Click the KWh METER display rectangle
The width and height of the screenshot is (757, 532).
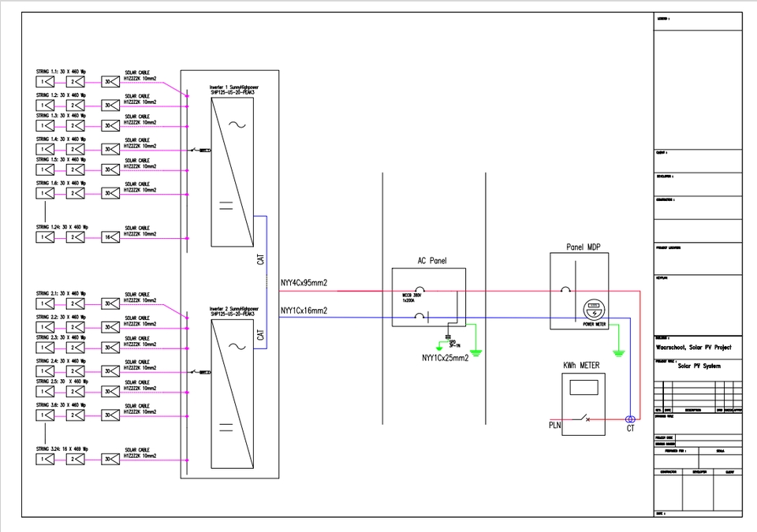(584, 388)
